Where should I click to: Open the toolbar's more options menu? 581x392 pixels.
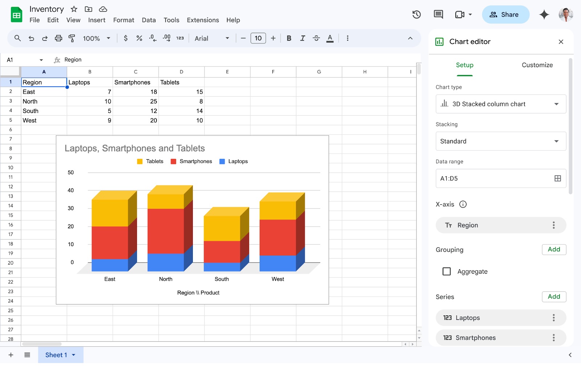point(348,38)
